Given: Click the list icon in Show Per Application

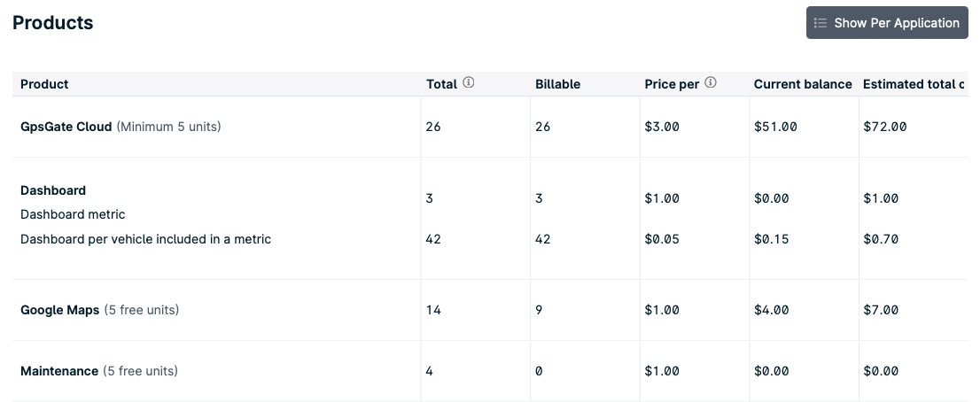Looking at the screenshot, I should pyautogui.click(x=820, y=23).
